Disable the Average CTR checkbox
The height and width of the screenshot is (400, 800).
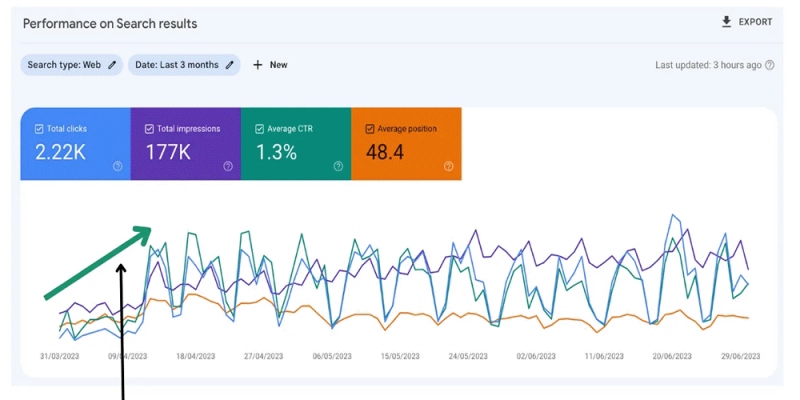(x=259, y=129)
